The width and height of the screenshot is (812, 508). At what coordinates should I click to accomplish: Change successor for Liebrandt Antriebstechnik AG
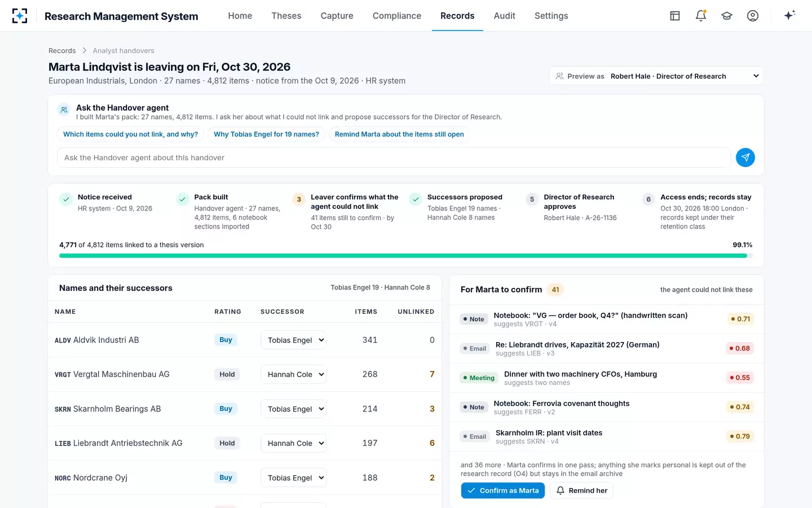click(x=293, y=443)
